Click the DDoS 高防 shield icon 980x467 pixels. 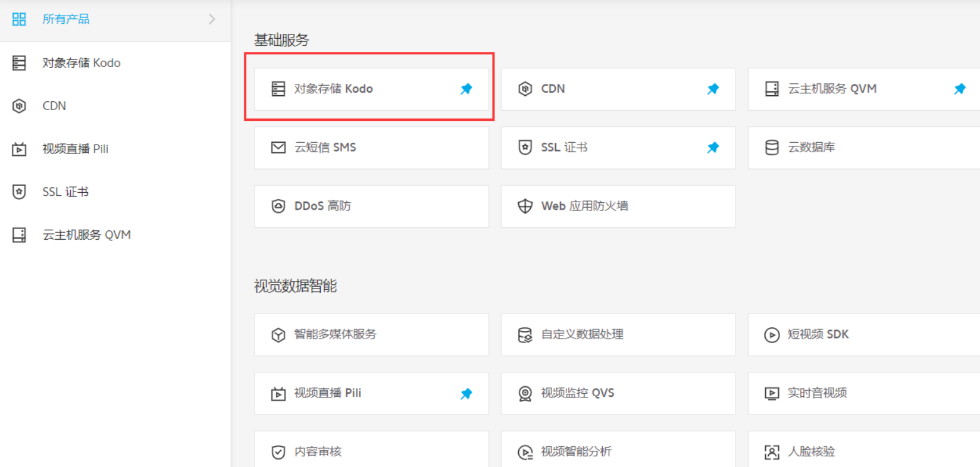point(278,207)
